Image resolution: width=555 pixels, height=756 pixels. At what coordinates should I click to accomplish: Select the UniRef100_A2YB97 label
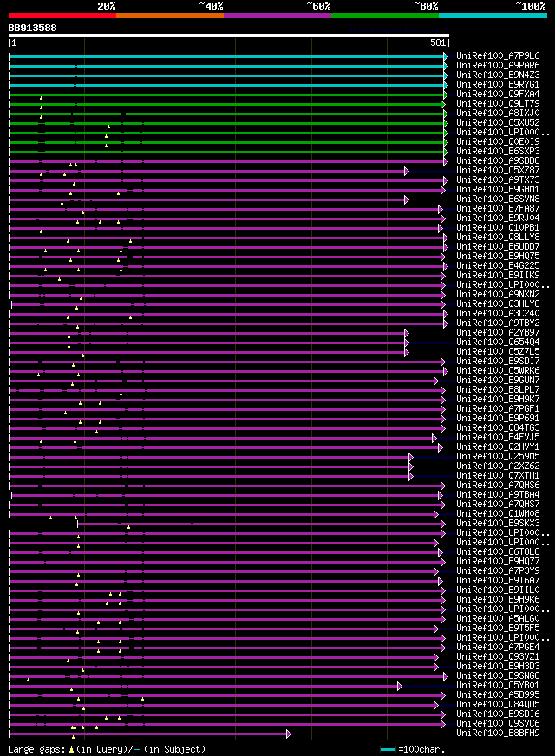[498, 333]
